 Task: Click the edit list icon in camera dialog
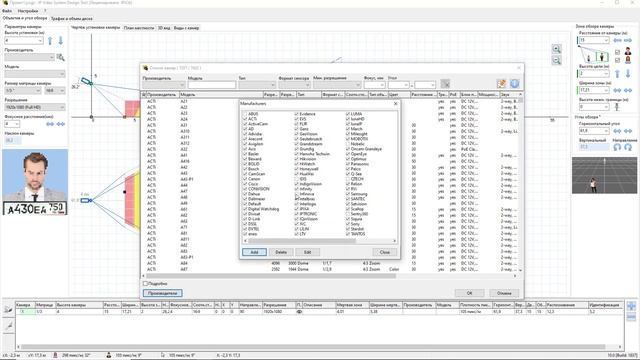[502, 83]
